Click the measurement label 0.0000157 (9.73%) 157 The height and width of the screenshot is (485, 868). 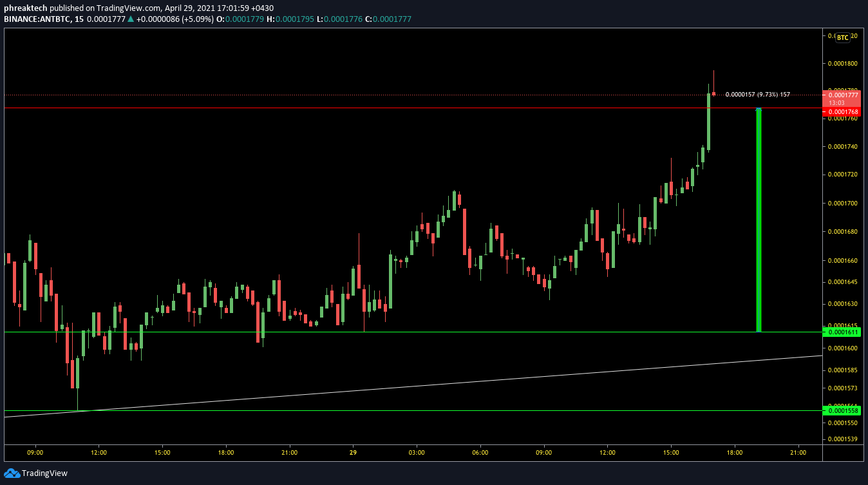(757, 95)
